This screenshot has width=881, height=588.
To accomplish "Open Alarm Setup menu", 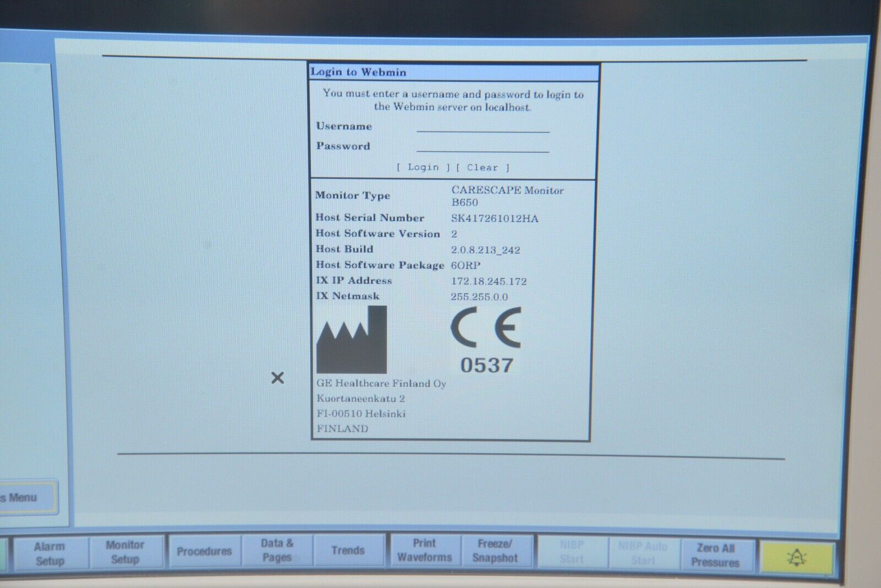I will [50, 553].
